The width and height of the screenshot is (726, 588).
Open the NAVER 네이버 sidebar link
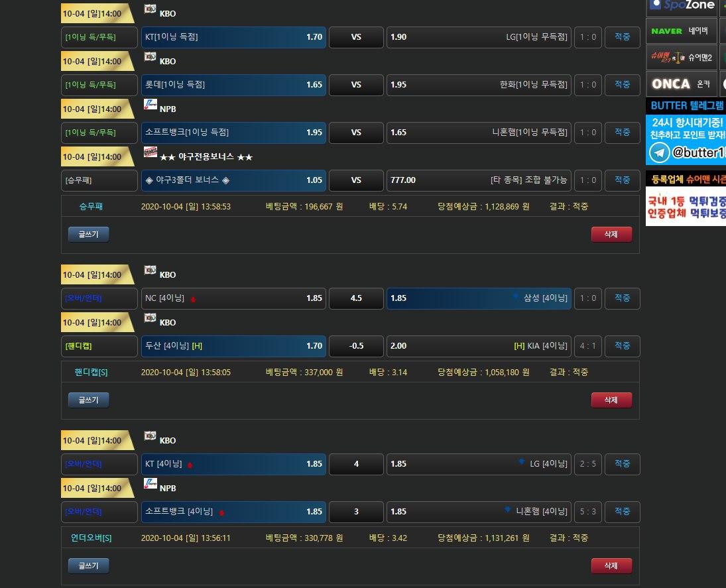pos(681,31)
